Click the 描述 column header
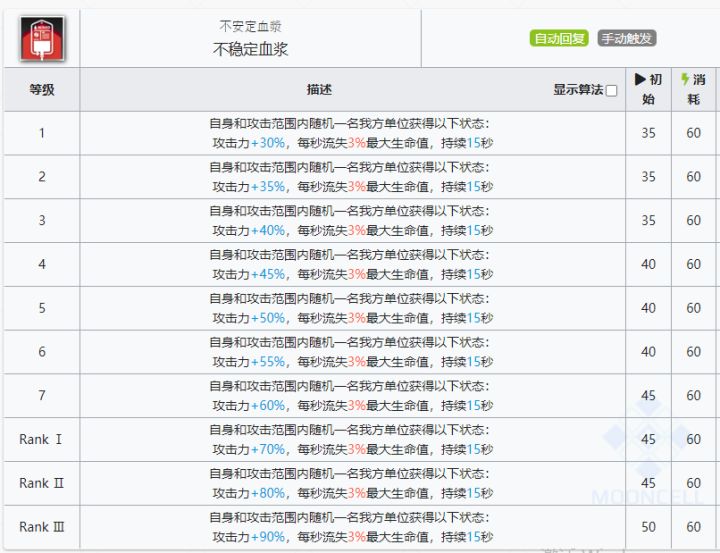 click(x=319, y=89)
